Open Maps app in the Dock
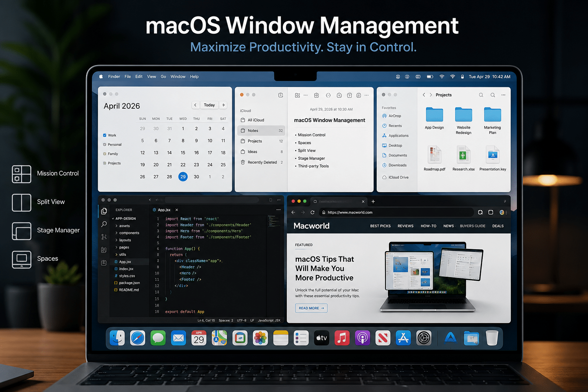 (219, 338)
